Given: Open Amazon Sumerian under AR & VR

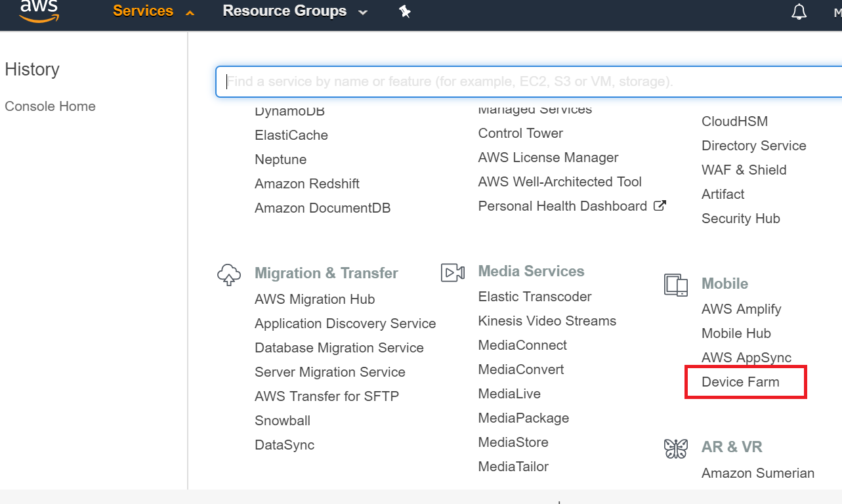Looking at the screenshot, I should [x=757, y=473].
